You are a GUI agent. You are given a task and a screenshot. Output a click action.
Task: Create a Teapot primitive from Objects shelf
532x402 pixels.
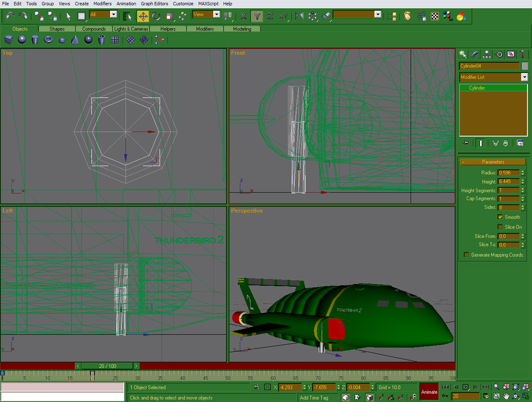(x=62, y=40)
